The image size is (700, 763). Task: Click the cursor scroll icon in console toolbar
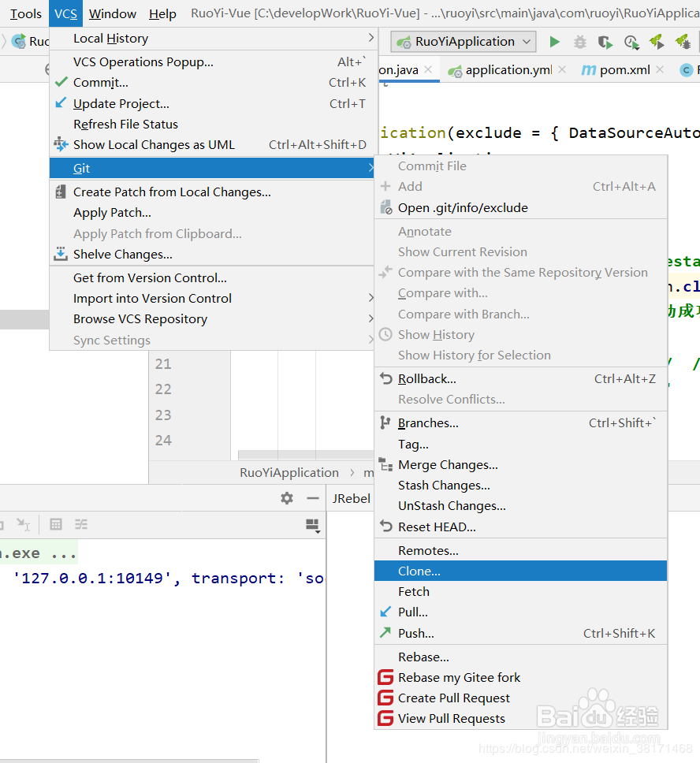[x=23, y=524]
